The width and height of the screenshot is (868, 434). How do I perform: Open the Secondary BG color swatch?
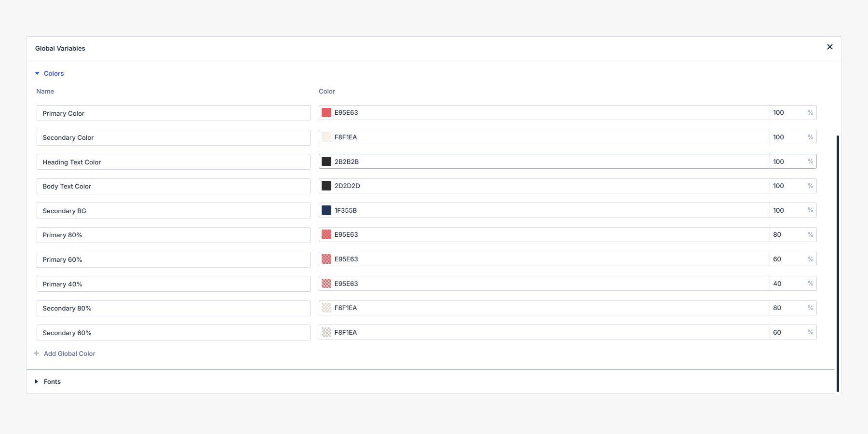326,210
